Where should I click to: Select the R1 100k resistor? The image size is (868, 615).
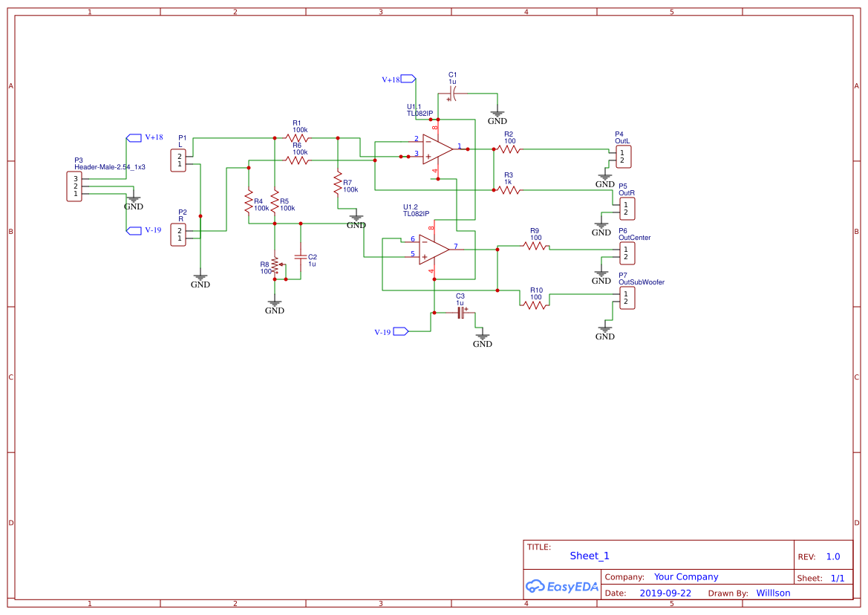297,137
